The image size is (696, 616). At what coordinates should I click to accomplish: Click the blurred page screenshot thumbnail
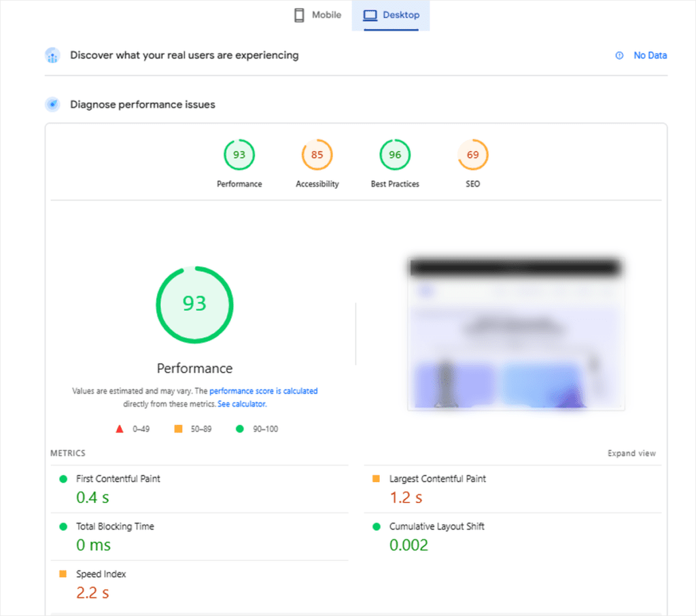coord(516,333)
